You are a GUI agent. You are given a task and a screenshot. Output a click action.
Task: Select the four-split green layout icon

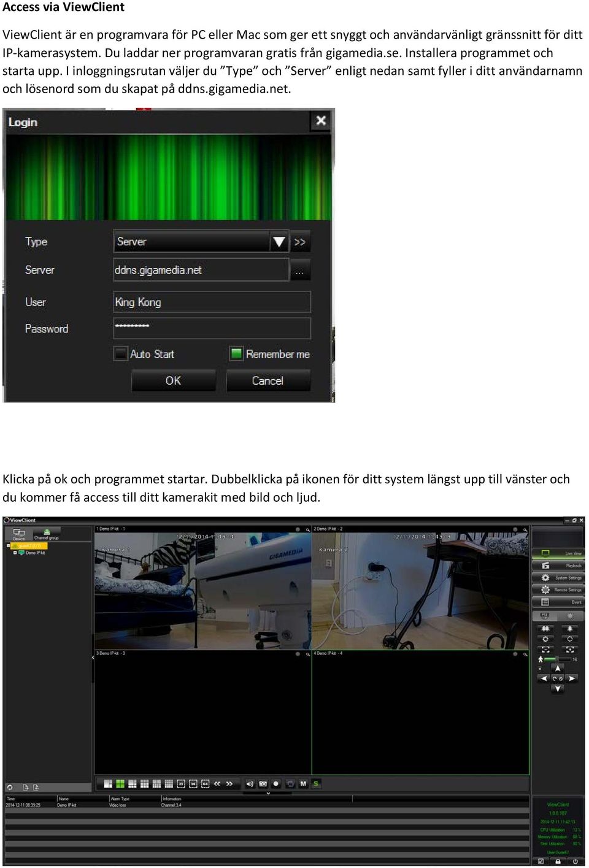120,784
